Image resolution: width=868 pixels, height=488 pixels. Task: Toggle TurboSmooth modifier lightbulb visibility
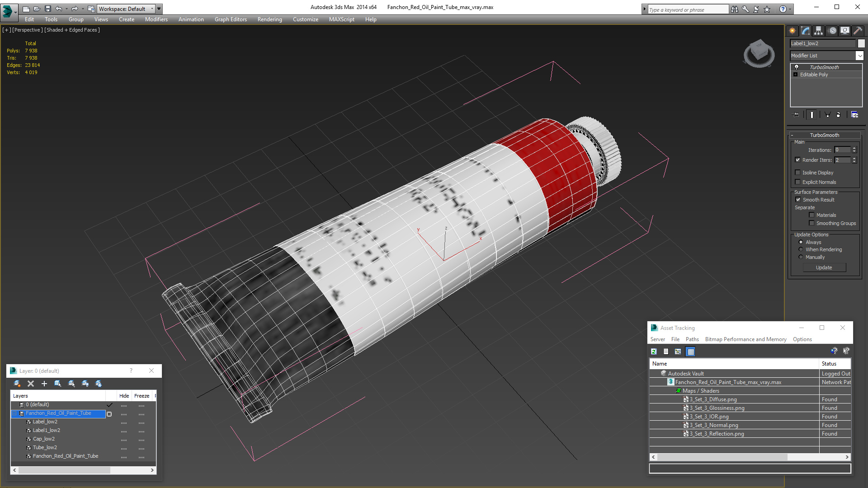coord(797,67)
